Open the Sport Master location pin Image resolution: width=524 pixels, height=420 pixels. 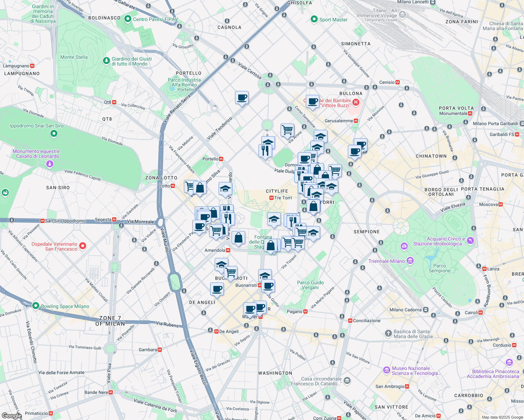[314, 19]
